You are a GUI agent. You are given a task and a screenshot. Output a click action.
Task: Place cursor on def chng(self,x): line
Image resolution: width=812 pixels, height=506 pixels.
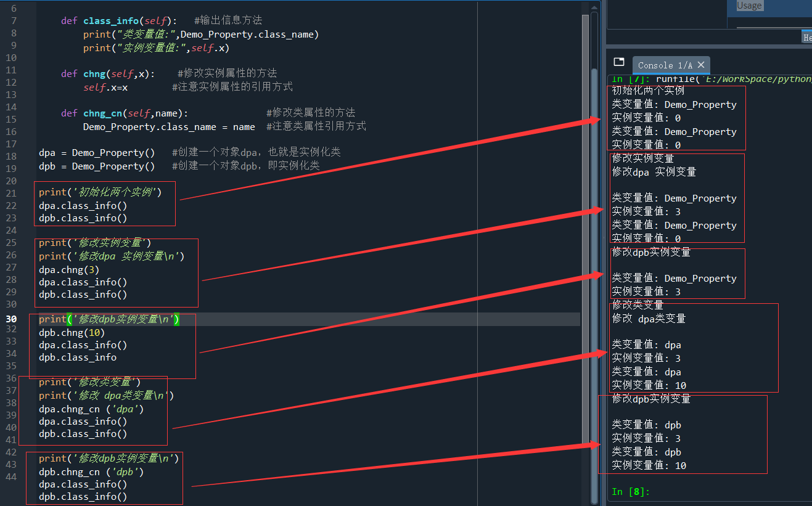tap(108, 73)
